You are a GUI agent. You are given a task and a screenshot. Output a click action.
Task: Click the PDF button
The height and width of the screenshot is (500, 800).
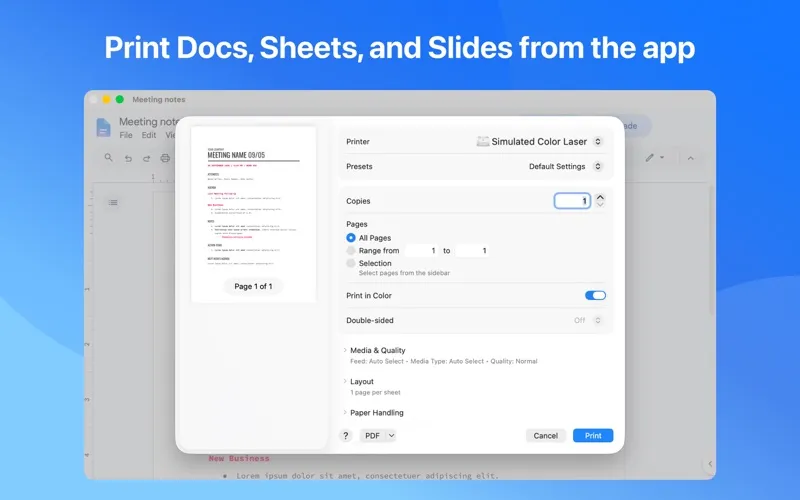[x=372, y=435]
